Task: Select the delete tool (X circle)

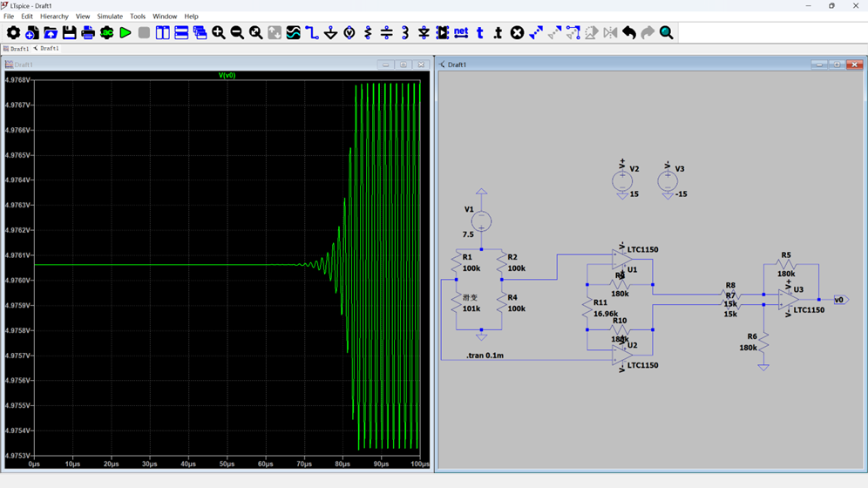Action: [517, 32]
